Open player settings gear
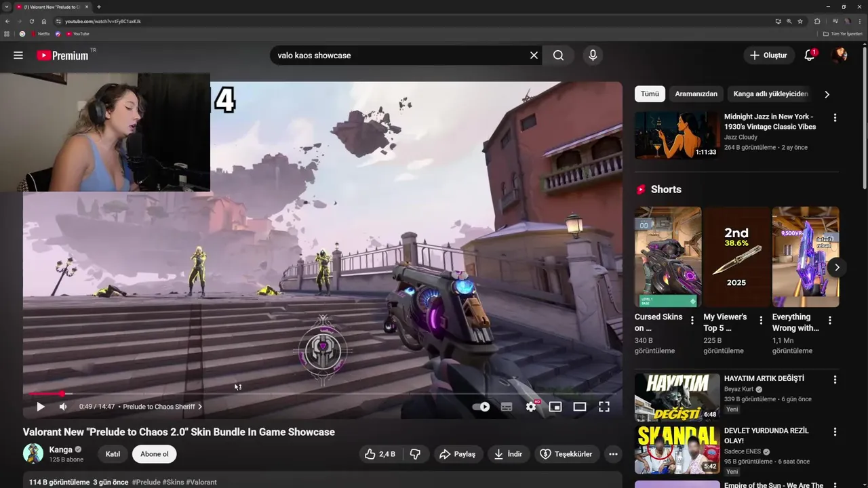The image size is (868, 488). [531, 407]
